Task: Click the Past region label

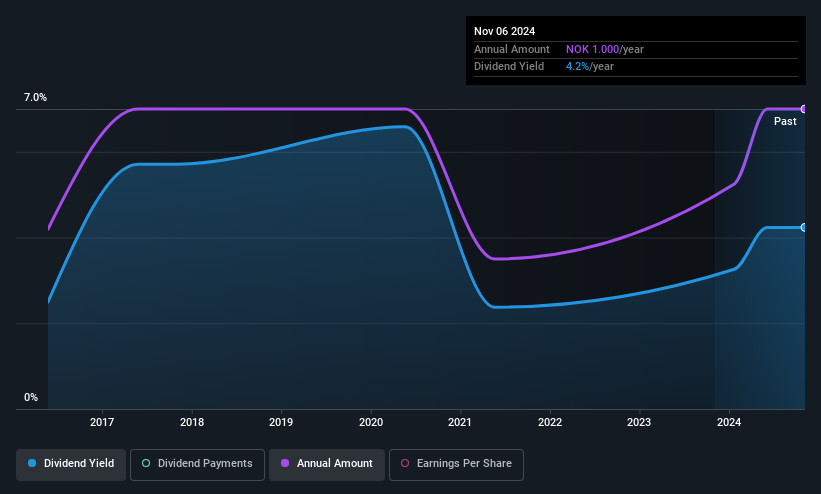Action: [x=785, y=122]
